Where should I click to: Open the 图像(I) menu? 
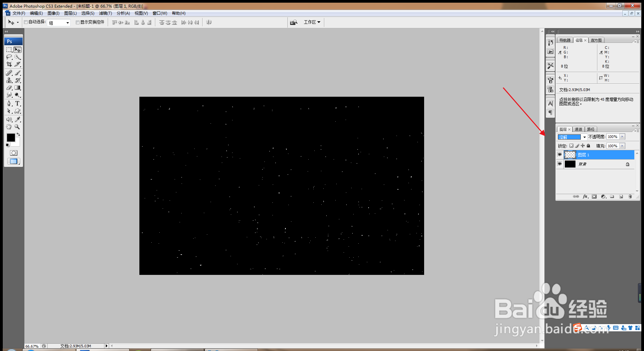coord(53,13)
